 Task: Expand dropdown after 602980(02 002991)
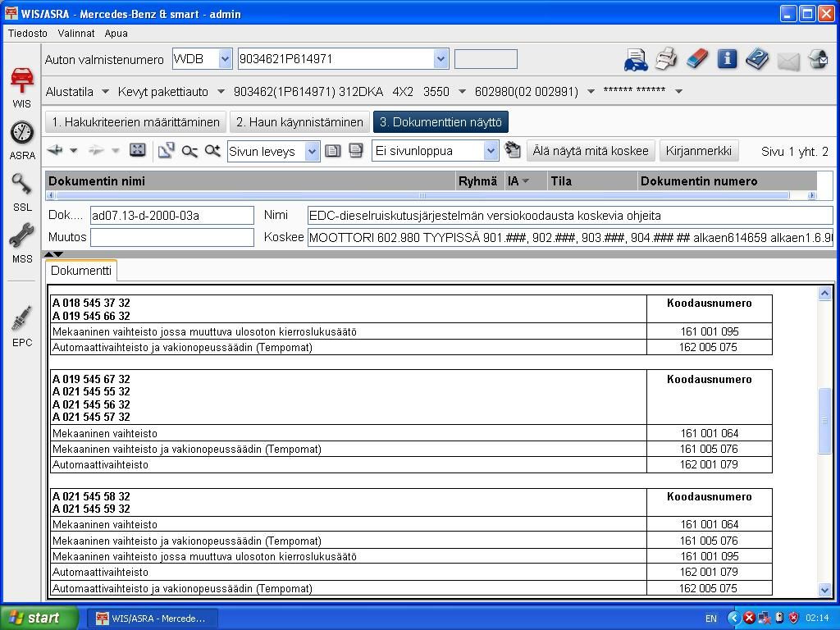coord(591,92)
